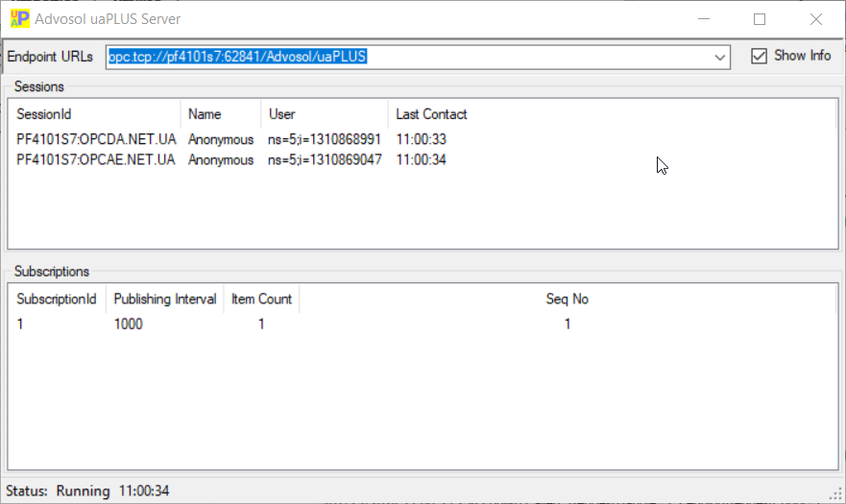
Task: Expand the Endpoint URLs dropdown arrow
Action: (x=720, y=58)
